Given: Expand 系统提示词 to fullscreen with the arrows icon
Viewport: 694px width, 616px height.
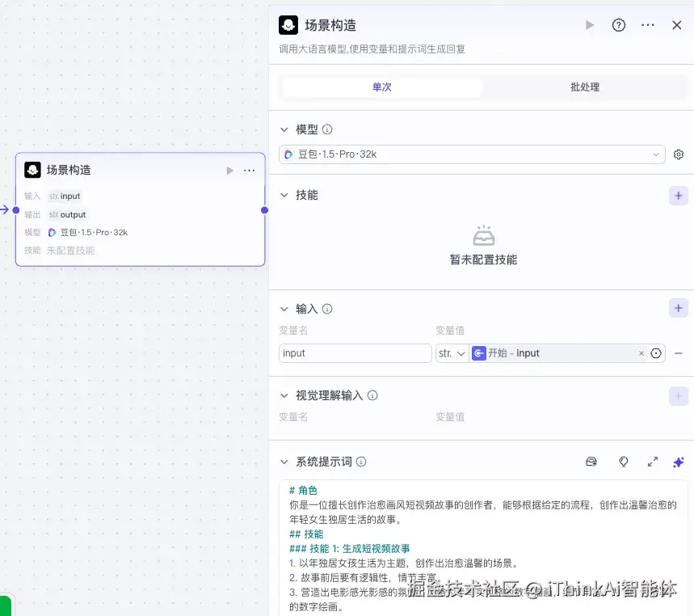Looking at the screenshot, I should [653, 462].
